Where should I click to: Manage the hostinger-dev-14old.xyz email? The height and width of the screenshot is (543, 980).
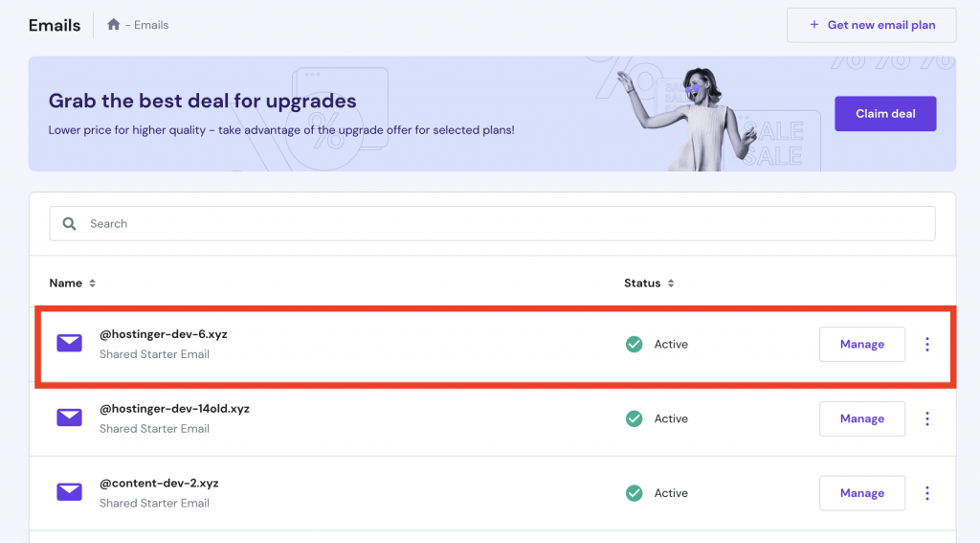coord(861,419)
